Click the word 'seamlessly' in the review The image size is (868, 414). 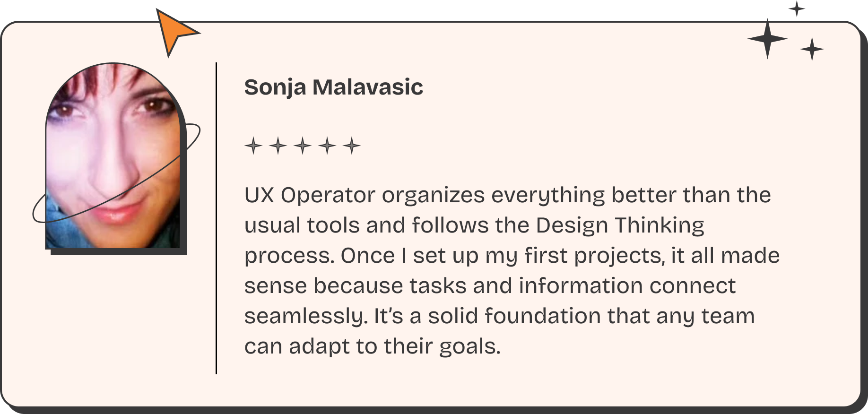(x=305, y=316)
